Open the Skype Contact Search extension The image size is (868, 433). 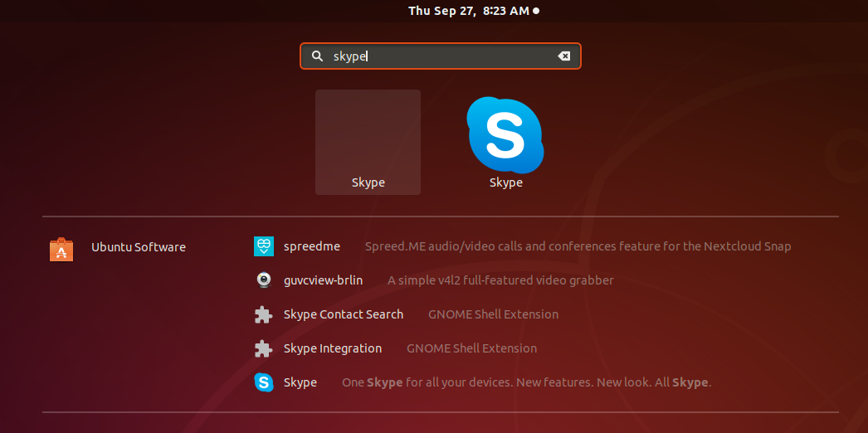[344, 314]
